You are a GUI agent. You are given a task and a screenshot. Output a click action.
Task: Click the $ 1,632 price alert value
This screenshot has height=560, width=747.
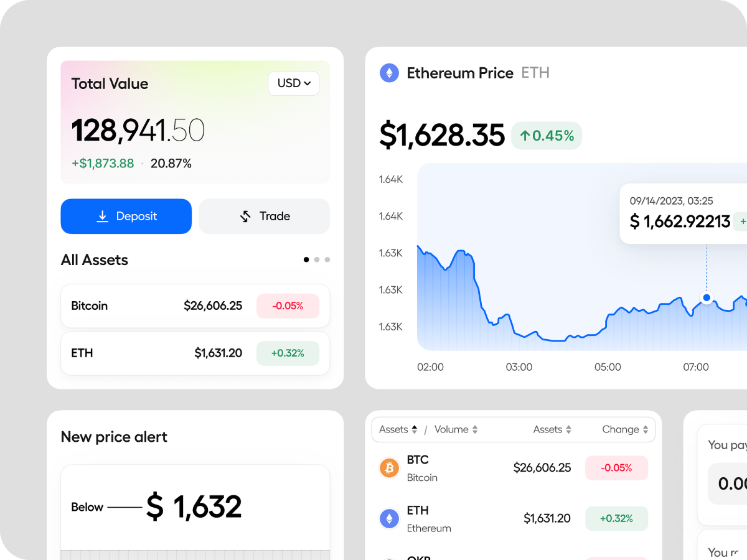(x=194, y=507)
